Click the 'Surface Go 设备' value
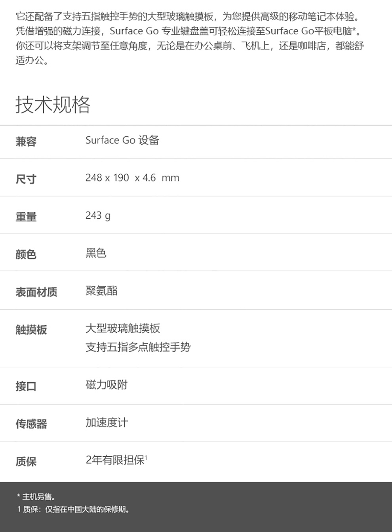392x532 pixels. pyautogui.click(x=122, y=140)
